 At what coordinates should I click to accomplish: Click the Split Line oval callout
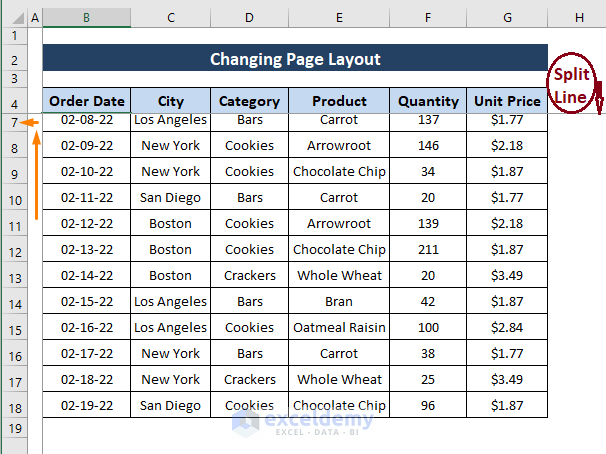[x=574, y=84]
